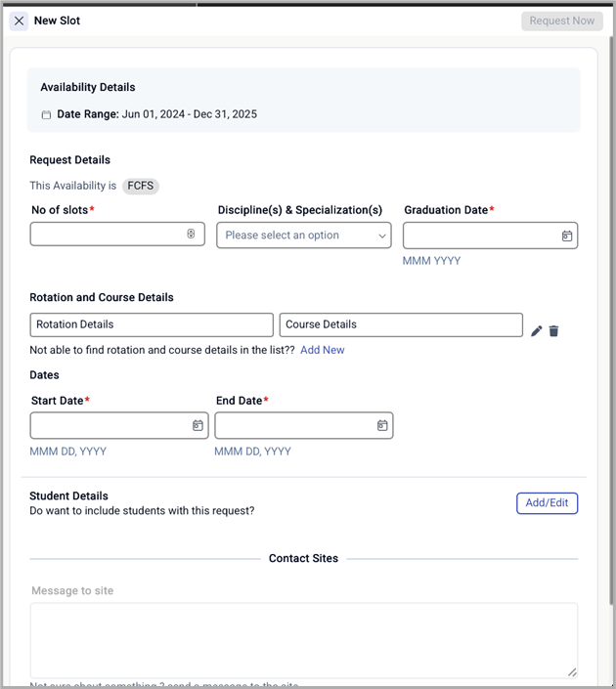Click the No of slots input field
The width and height of the screenshot is (616, 689).
point(108,235)
